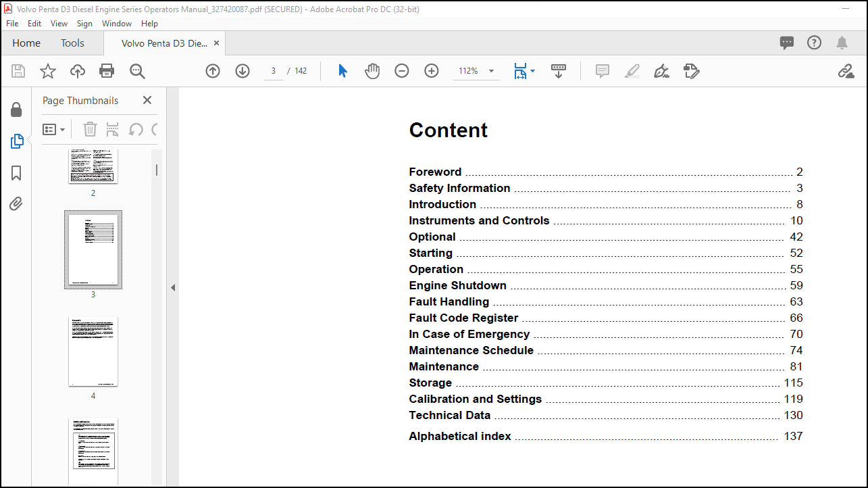
Task: Select page 2 thumbnail
Action: (93, 166)
